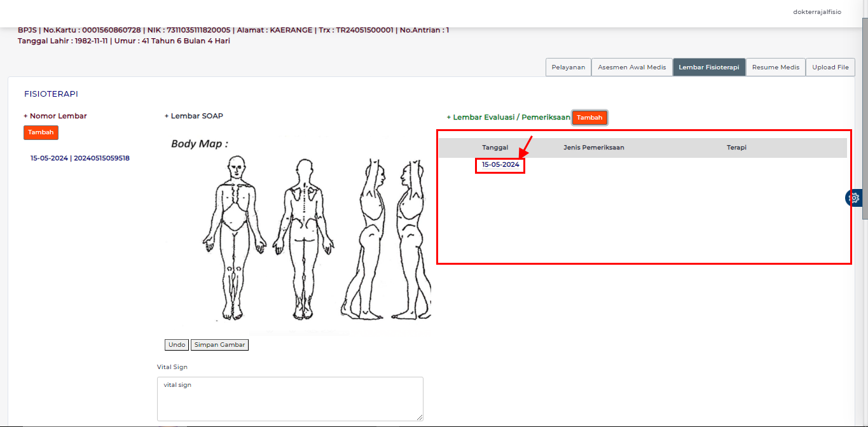Click the Jenis Pemeriksaan column header
The image size is (868, 427).
pyautogui.click(x=595, y=147)
